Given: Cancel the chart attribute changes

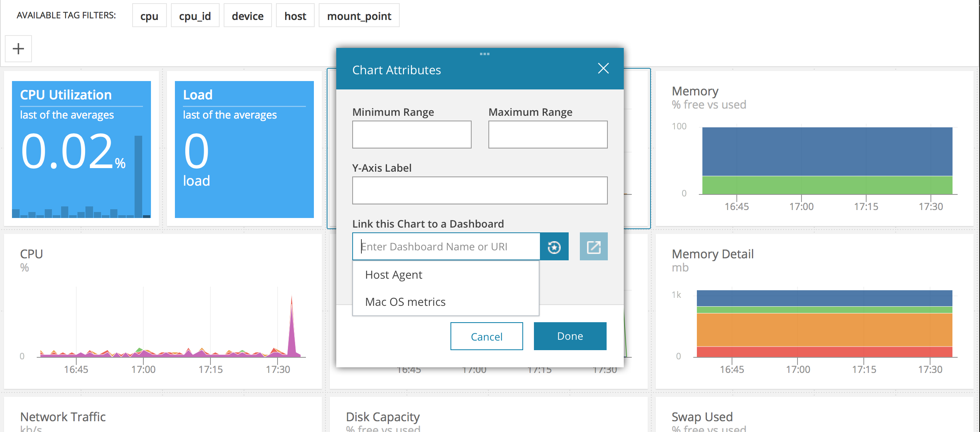Looking at the screenshot, I should point(486,336).
